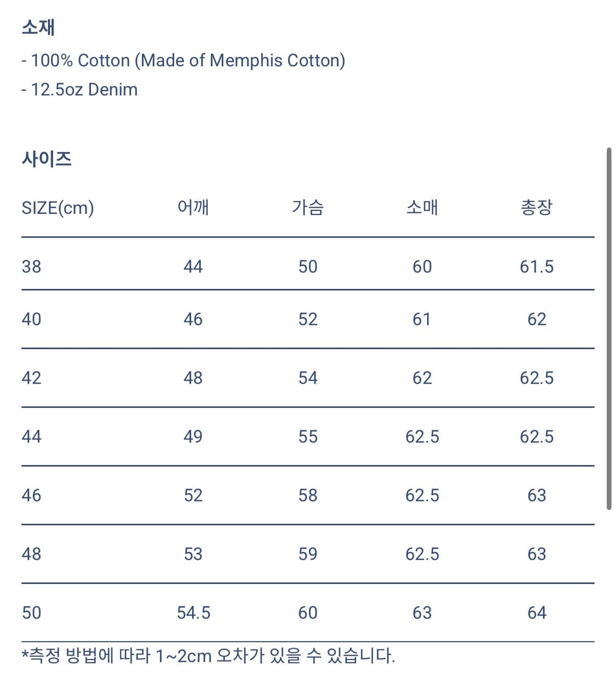Image resolution: width=616 pixels, height=683 pixels.
Task: Click the 61.5 total length for size 38
Action: click(x=536, y=267)
